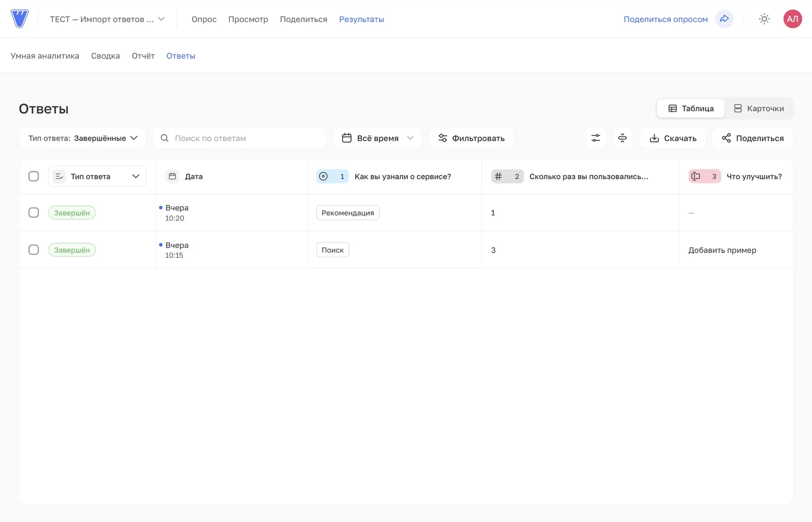
Task: Open the Опрос tab
Action: [x=204, y=19]
